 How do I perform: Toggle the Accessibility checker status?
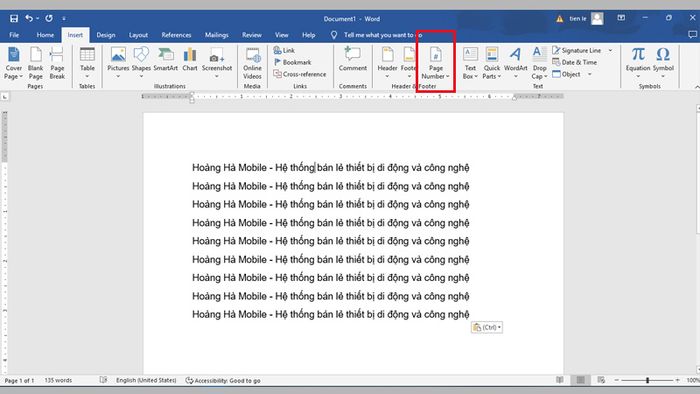click(x=223, y=381)
